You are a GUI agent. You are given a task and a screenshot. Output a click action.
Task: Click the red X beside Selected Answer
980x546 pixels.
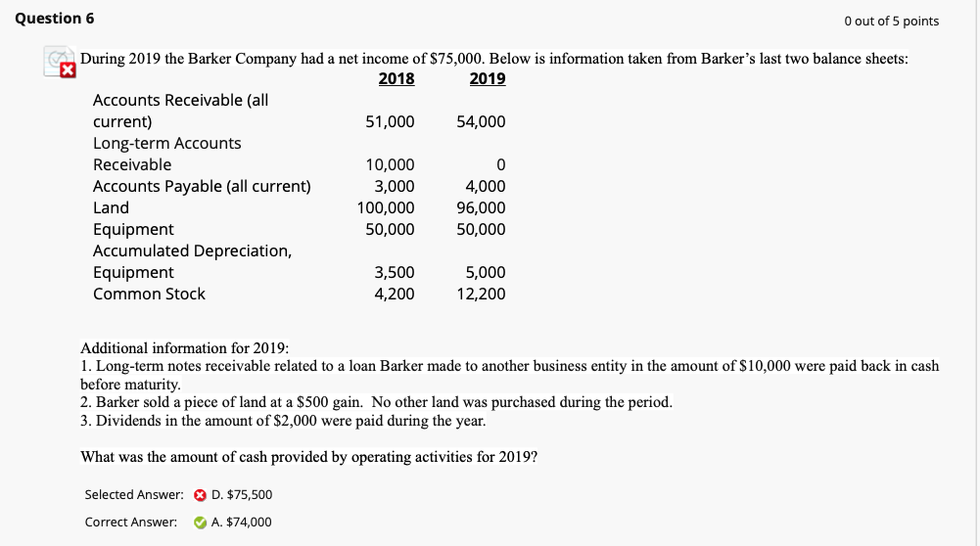[x=200, y=495]
